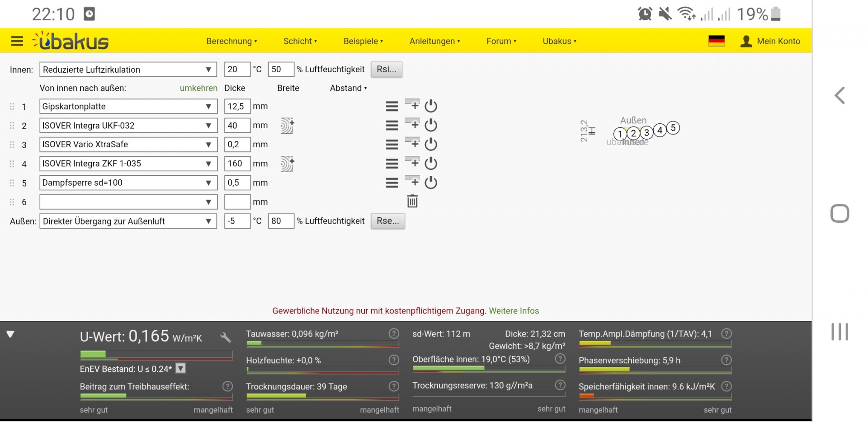The image size is (868, 422).
Task: Add framing to ISOVER Integra ZKF 1-035 layer
Action: [287, 164]
